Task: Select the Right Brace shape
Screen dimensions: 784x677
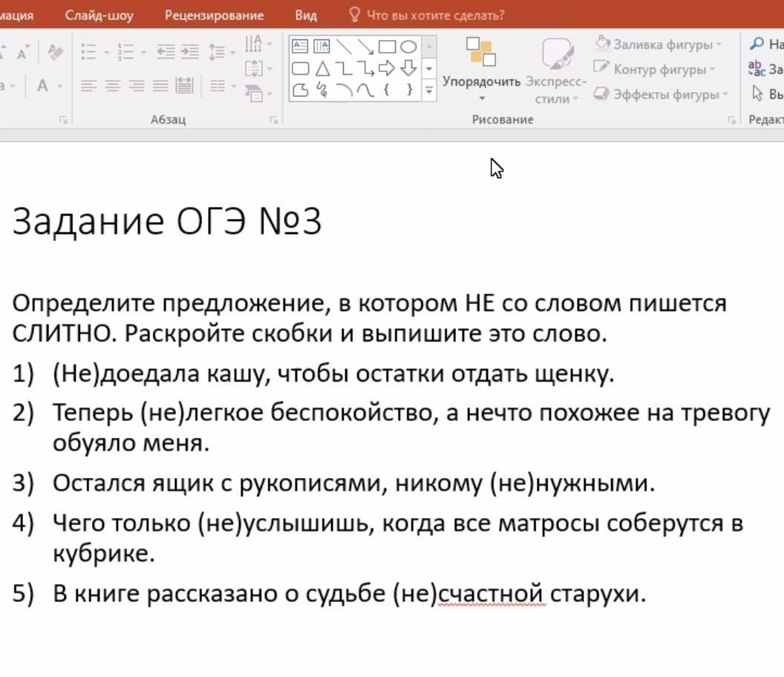Action: pyautogui.click(x=410, y=90)
